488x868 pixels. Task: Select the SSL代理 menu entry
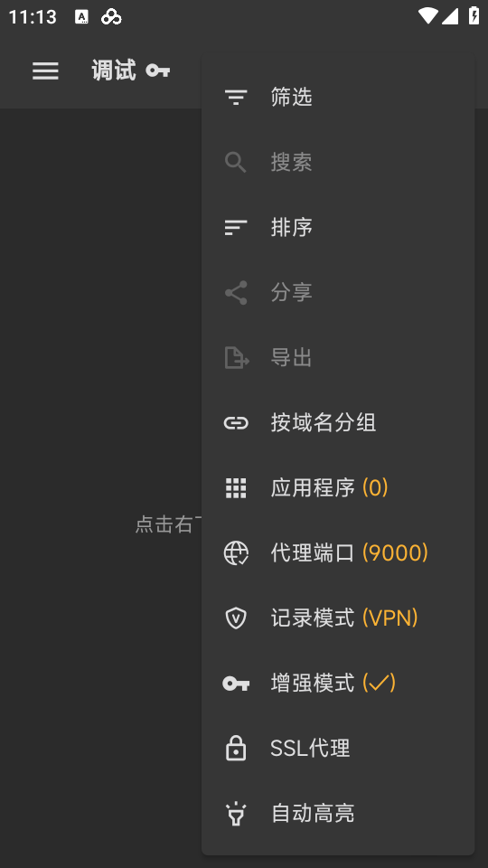pyautogui.click(x=338, y=749)
